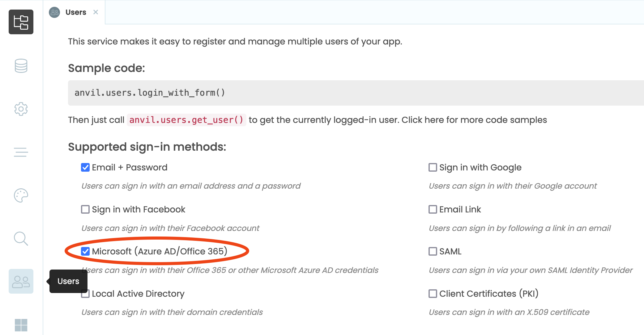Enable Sign in with Google
The width and height of the screenshot is (644, 335).
[432, 167]
